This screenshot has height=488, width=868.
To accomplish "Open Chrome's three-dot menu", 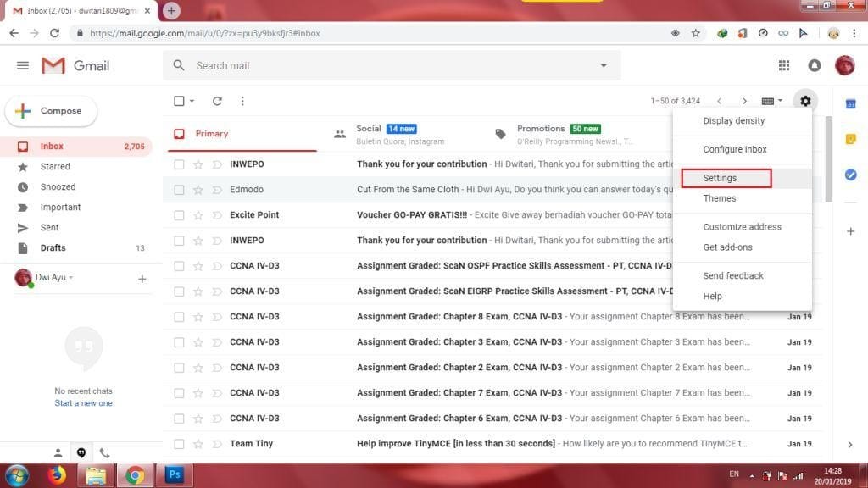I will tap(854, 33).
